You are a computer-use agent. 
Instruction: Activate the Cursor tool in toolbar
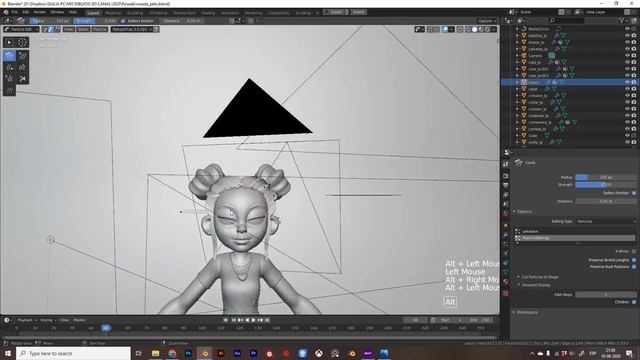coord(22,42)
